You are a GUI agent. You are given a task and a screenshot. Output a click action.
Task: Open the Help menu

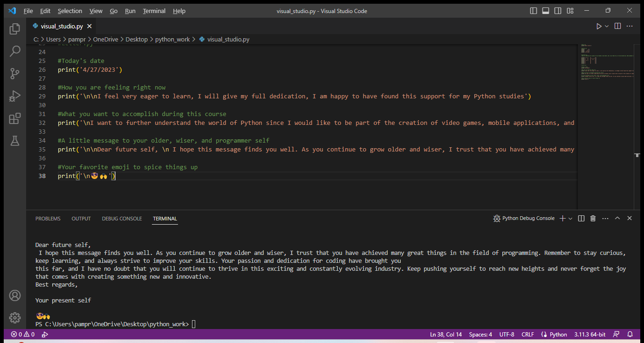click(x=179, y=11)
